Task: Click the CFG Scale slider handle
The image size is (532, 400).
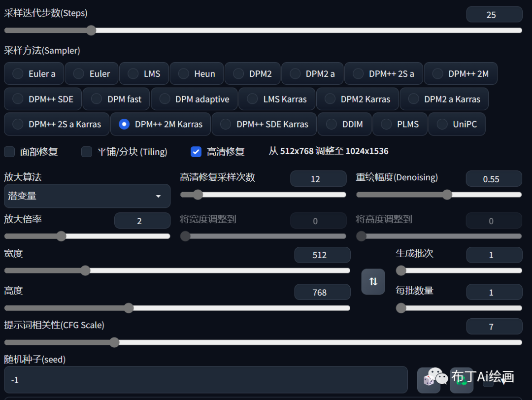Action: coord(115,342)
